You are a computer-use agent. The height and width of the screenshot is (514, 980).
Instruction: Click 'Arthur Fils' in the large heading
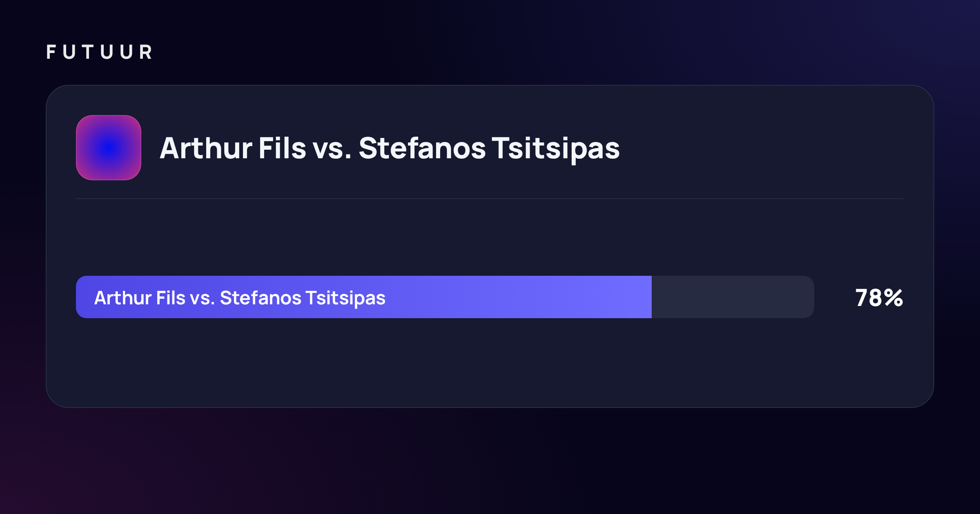[233, 148]
